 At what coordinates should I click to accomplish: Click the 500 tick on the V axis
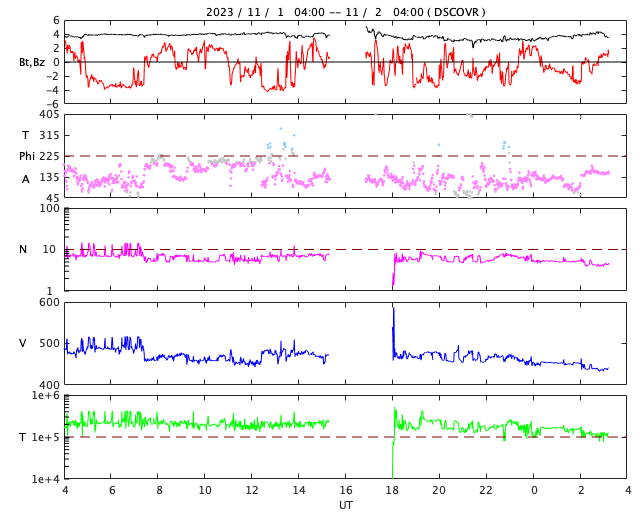(49, 343)
